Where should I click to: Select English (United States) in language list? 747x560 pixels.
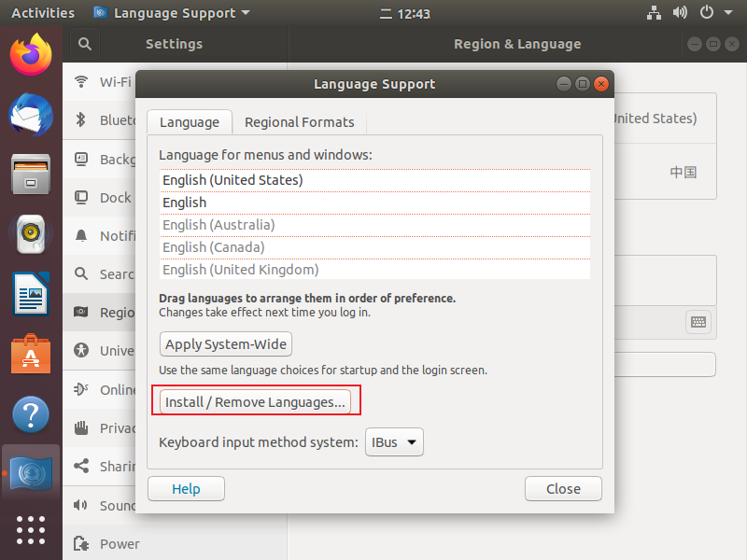click(x=375, y=180)
